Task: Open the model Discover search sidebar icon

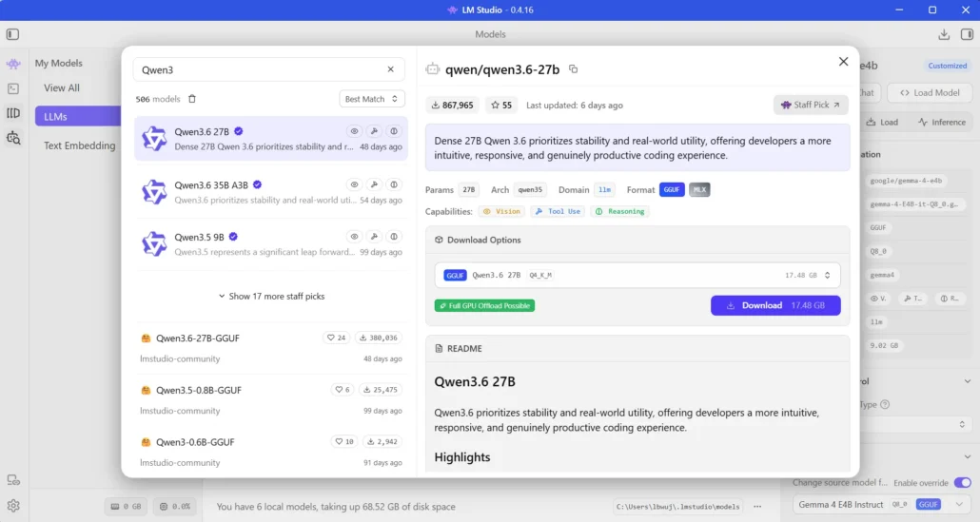Action: coord(13,138)
